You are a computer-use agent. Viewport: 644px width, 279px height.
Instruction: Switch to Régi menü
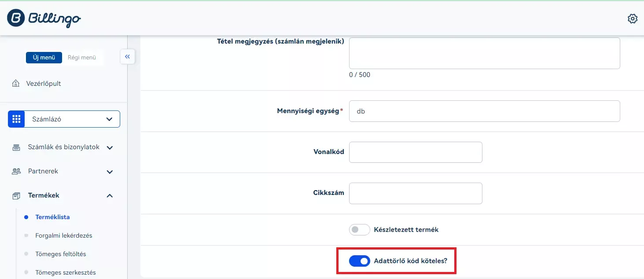point(82,57)
